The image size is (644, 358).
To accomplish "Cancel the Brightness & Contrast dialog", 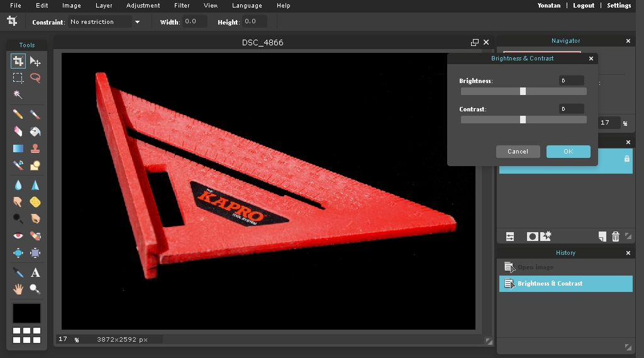I will point(518,152).
